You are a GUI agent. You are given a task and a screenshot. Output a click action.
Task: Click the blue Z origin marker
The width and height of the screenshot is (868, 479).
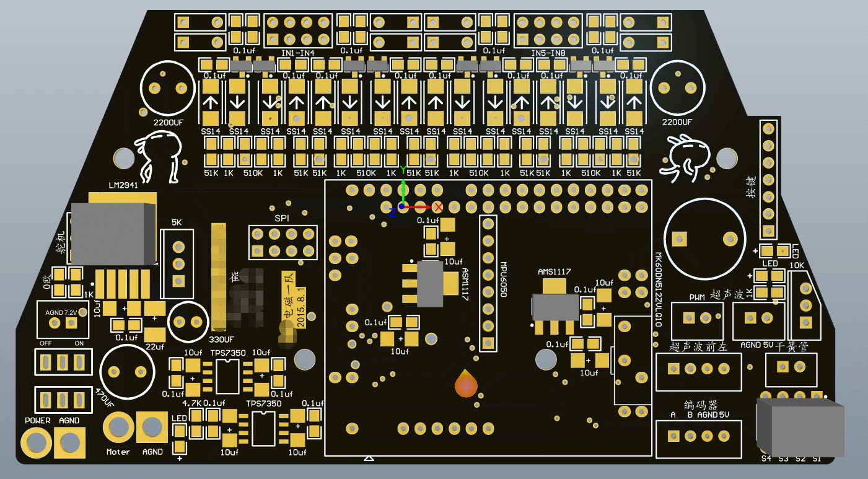coord(393,212)
